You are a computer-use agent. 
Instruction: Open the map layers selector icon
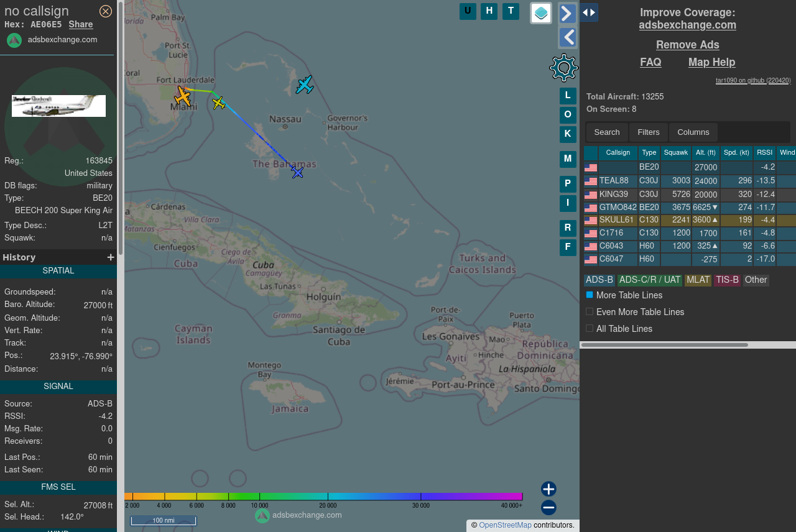[541, 13]
